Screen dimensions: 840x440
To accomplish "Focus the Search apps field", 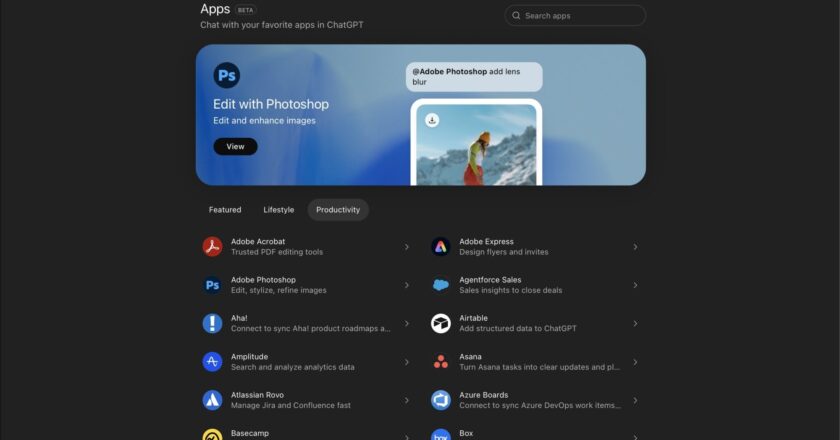I will (x=575, y=16).
